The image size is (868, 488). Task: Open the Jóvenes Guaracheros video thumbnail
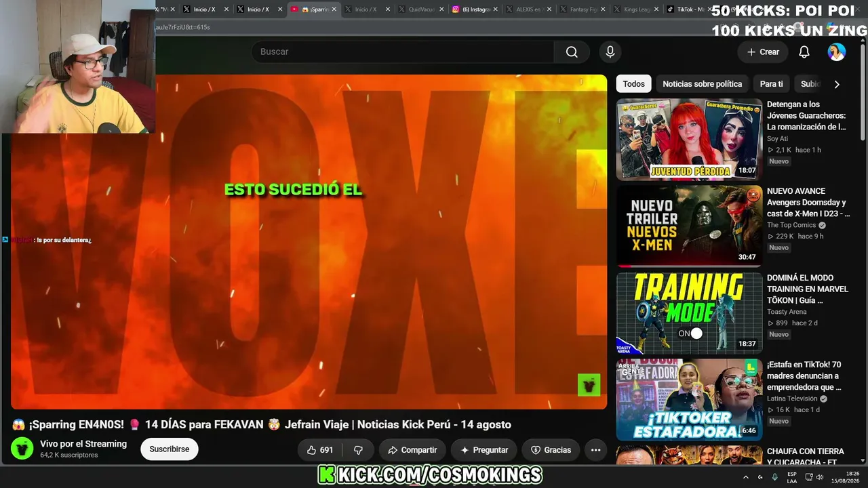(689, 139)
